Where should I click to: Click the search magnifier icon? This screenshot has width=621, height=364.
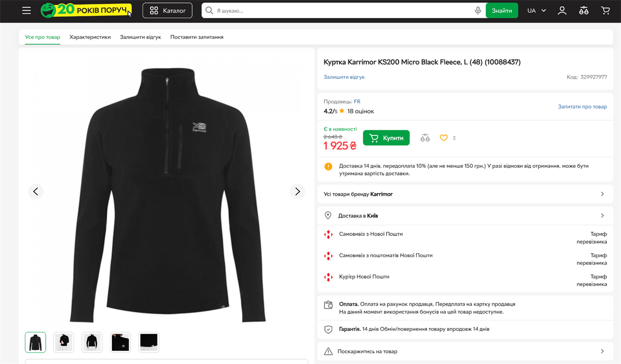209,10
